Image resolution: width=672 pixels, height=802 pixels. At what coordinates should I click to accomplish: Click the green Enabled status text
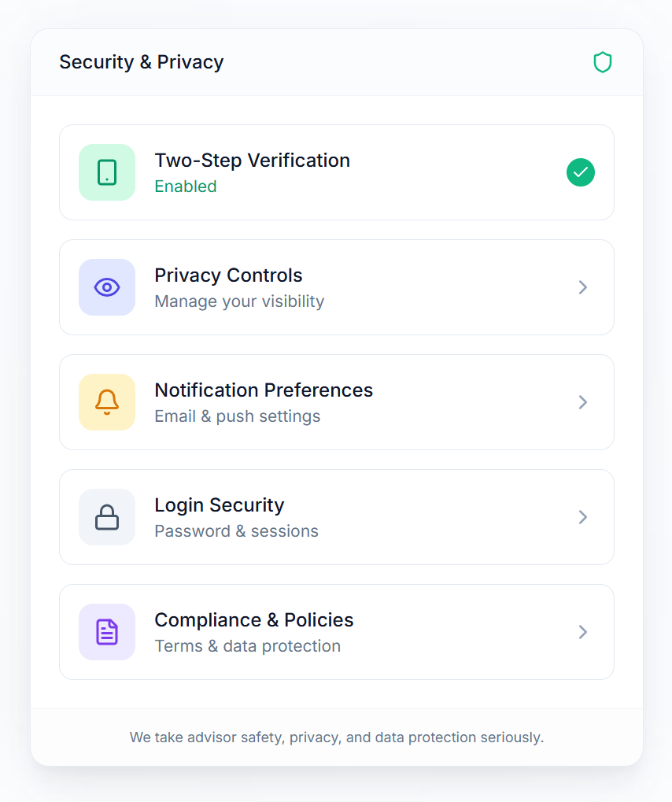coord(186,187)
